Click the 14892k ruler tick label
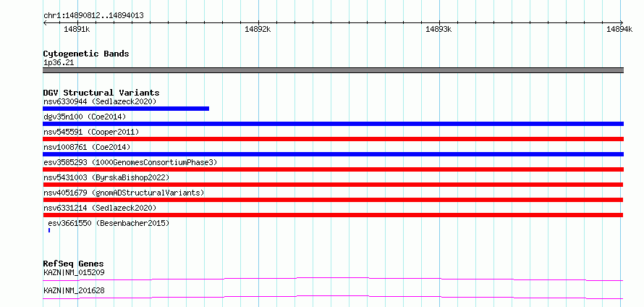The image size is (644, 307). click(258, 29)
